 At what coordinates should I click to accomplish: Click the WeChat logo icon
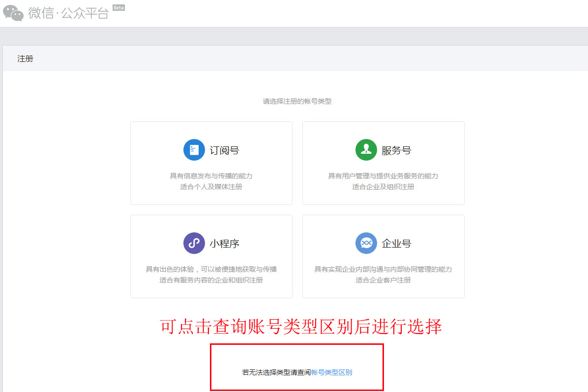[x=13, y=13]
